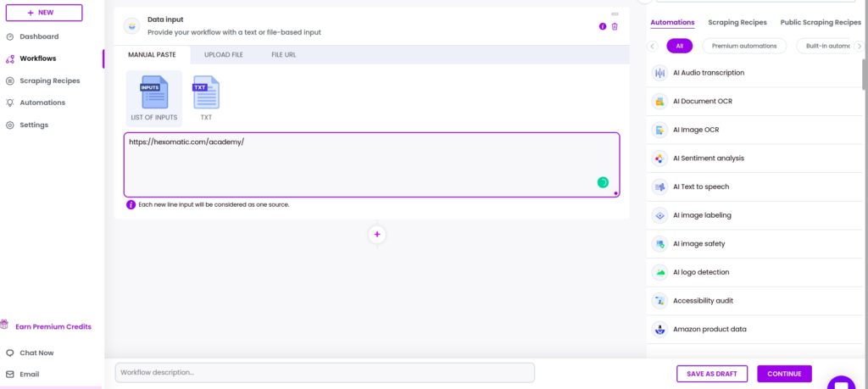868x389 pixels.
Task: Collapse Data input with the minimize bar
Action: tap(615, 14)
